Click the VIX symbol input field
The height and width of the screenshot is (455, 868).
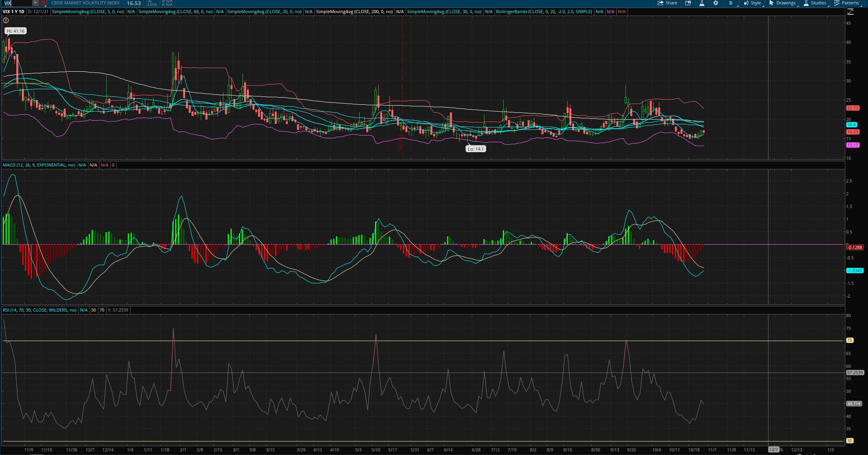18,3
